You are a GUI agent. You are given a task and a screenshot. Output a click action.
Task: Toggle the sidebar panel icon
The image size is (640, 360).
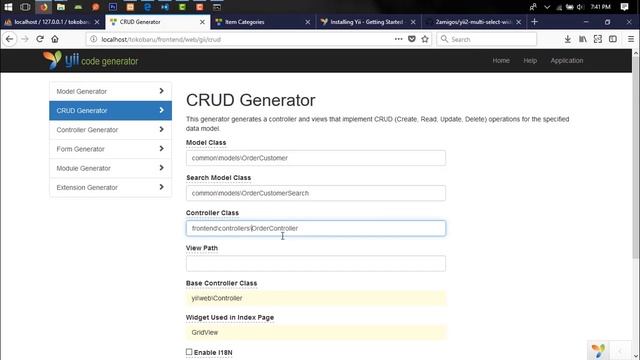coord(613,39)
